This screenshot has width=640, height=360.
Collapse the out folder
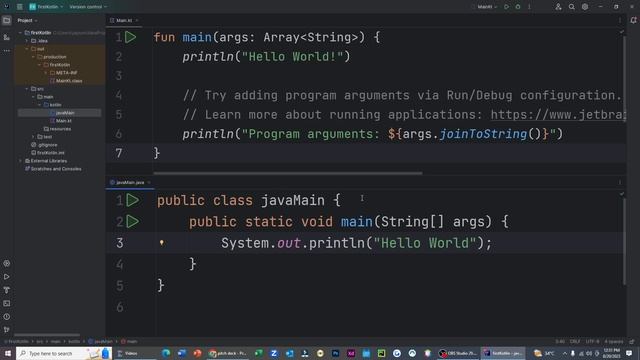point(27,49)
